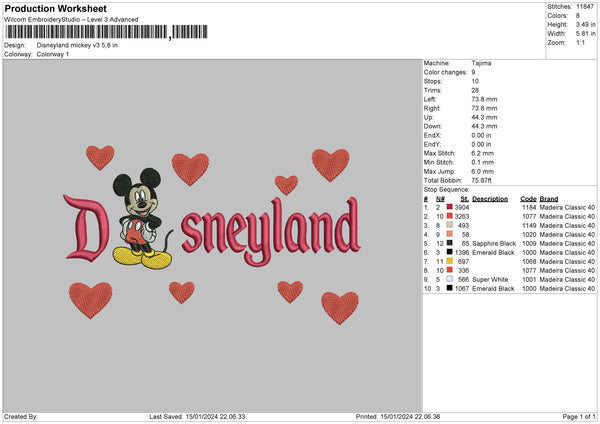600x424 pixels.
Task: Select 'Sapphire Black' description
Action: (x=494, y=243)
